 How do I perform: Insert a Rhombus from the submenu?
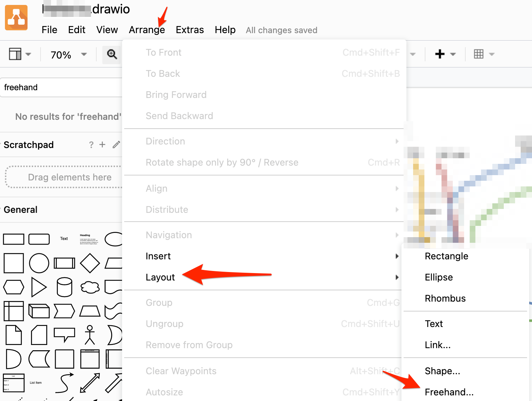(x=445, y=298)
